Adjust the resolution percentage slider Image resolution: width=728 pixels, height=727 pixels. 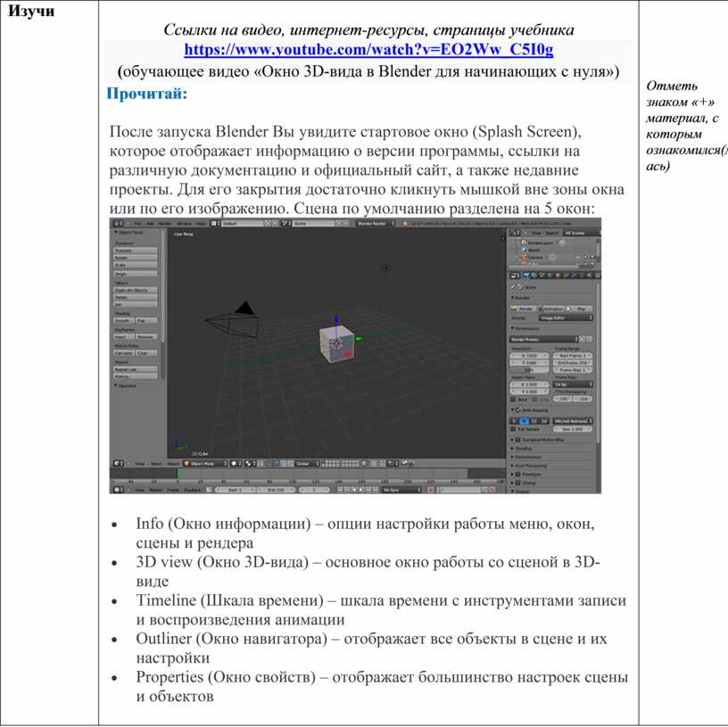click(529, 369)
